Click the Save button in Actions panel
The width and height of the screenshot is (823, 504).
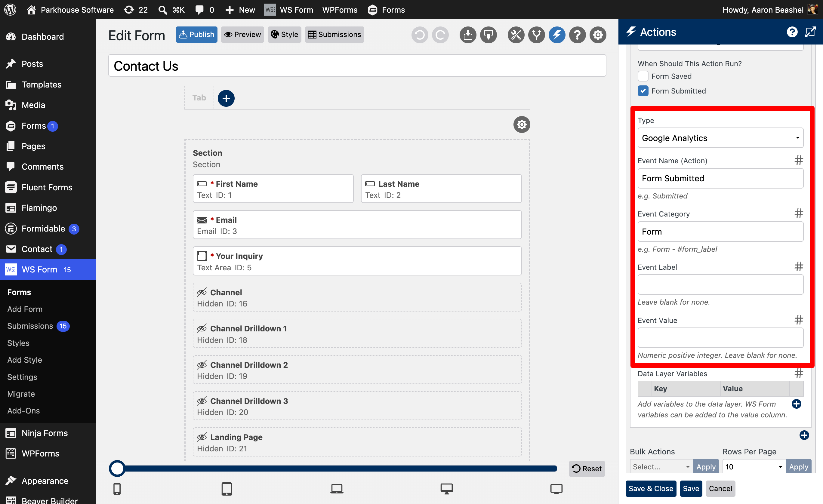(x=691, y=488)
